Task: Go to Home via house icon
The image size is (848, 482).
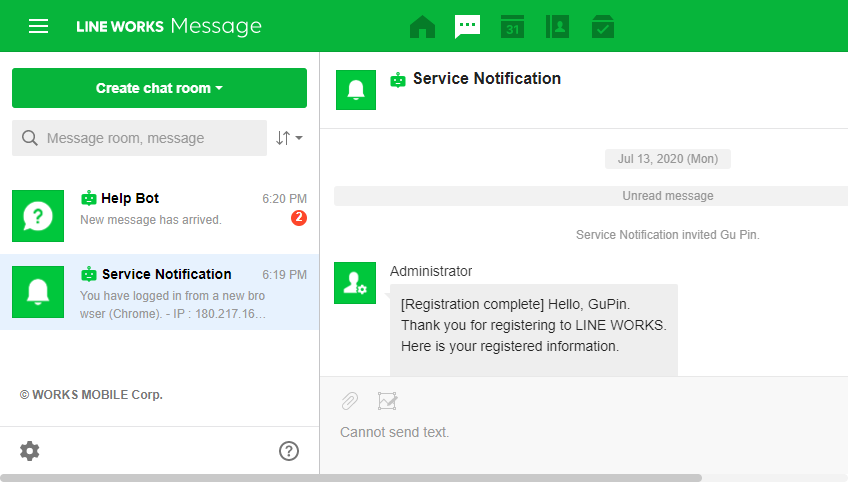Action: click(423, 27)
